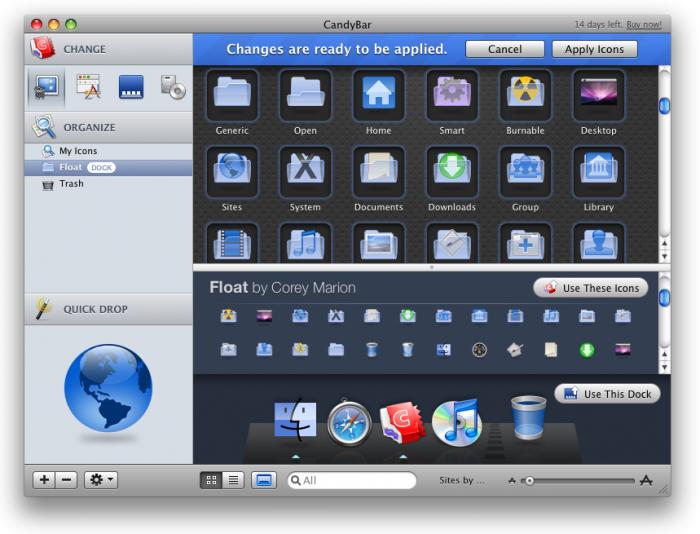Select first burnable icon in Float set
This screenshot has width=700, height=534.
tap(229, 316)
